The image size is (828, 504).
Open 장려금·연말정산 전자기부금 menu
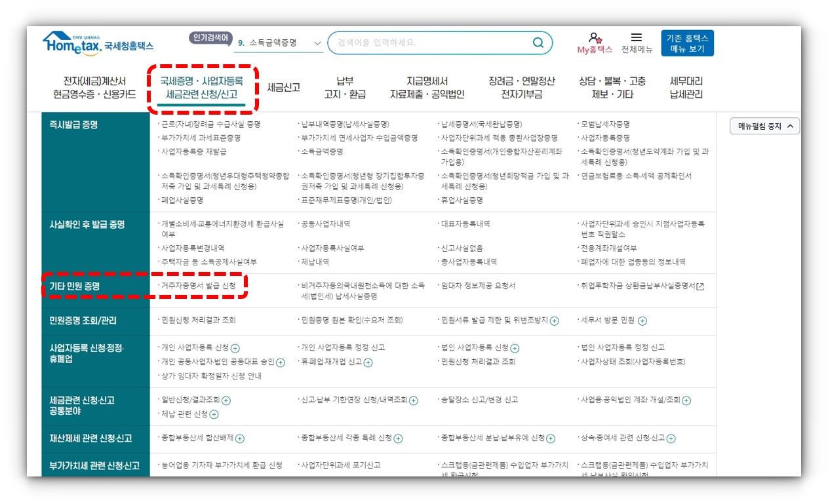click(x=522, y=88)
